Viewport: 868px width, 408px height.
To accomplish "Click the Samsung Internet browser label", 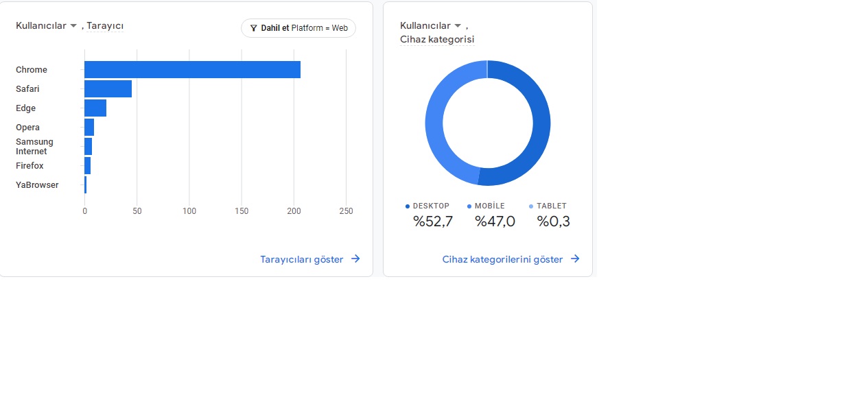I will (x=34, y=147).
